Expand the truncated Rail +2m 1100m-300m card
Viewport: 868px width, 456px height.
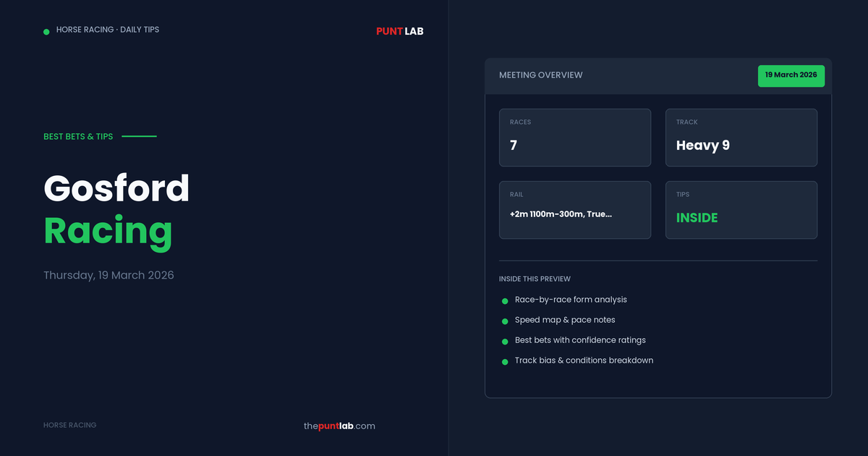pyautogui.click(x=574, y=210)
